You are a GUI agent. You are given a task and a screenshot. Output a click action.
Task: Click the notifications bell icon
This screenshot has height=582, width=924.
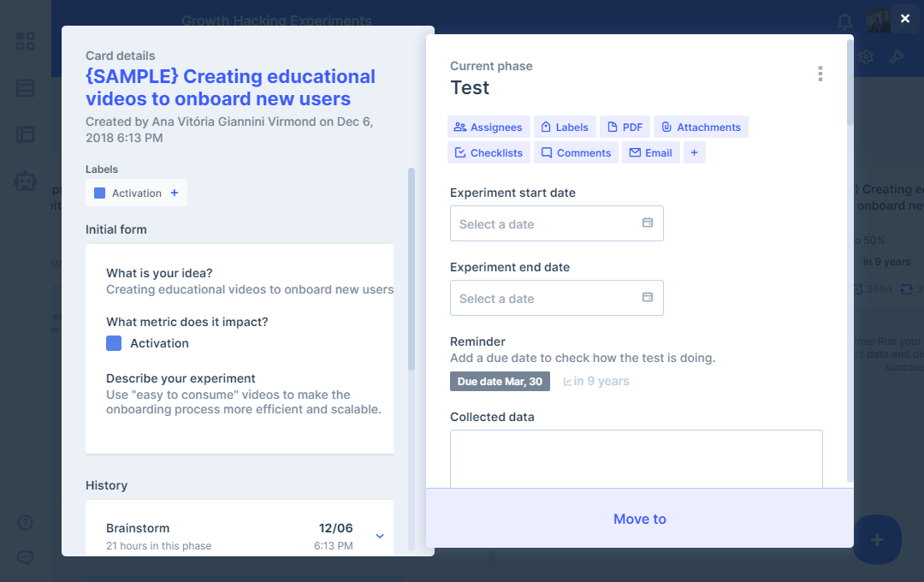coord(844,21)
